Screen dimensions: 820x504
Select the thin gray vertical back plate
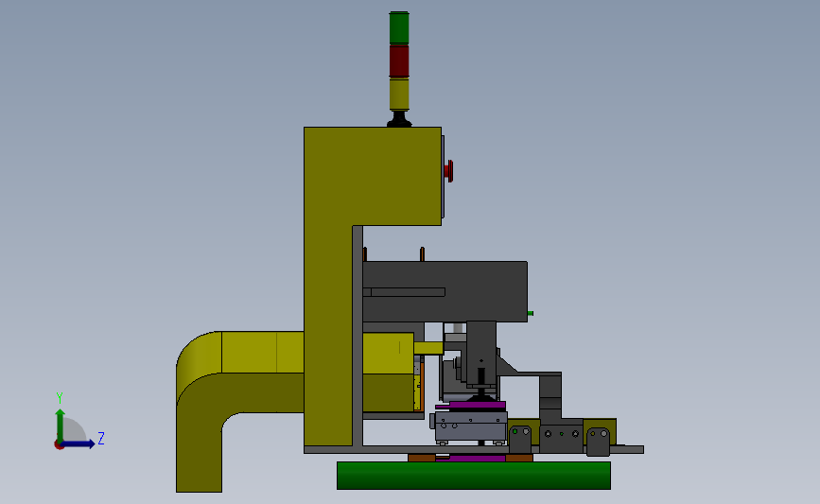pos(358,336)
